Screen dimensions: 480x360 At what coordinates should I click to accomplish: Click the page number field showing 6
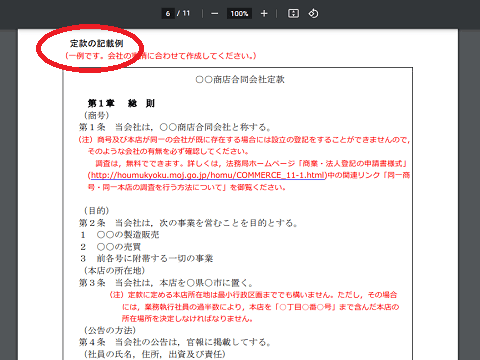click(x=168, y=13)
